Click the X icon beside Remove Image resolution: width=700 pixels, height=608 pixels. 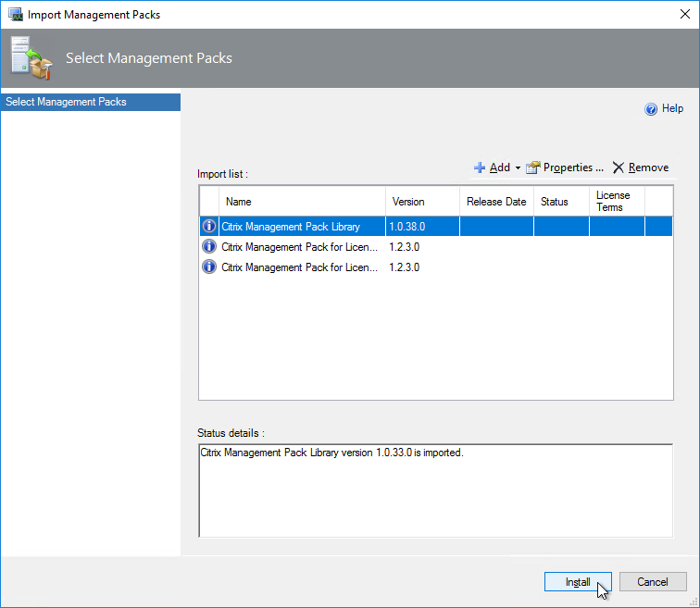coord(619,168)
